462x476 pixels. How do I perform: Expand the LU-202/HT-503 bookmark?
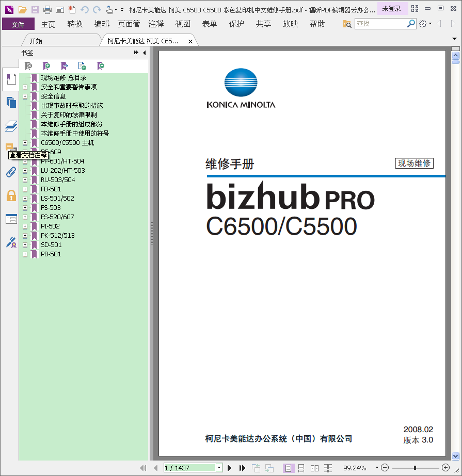coord(25,171)
